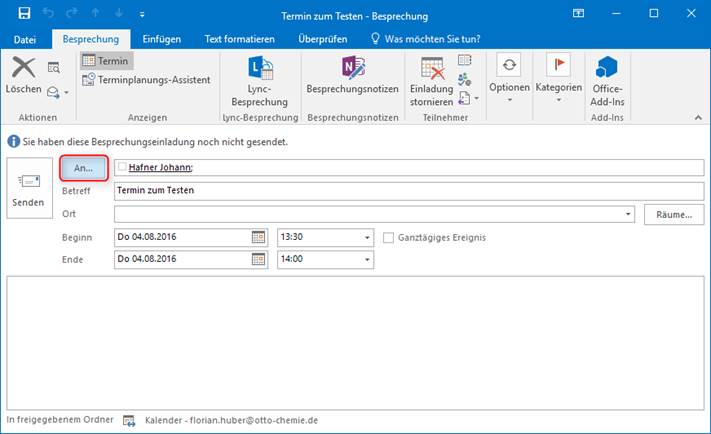Switch to the Besprechung tab

[x=91, y=39]
